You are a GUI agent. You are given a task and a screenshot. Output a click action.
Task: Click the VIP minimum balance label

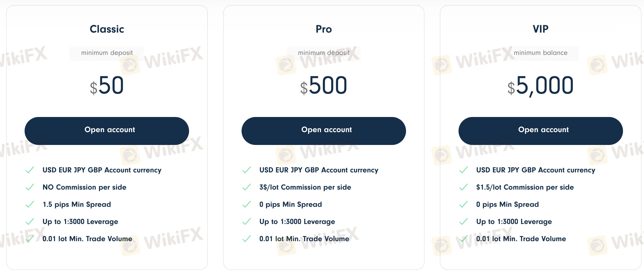pos(541,53)
